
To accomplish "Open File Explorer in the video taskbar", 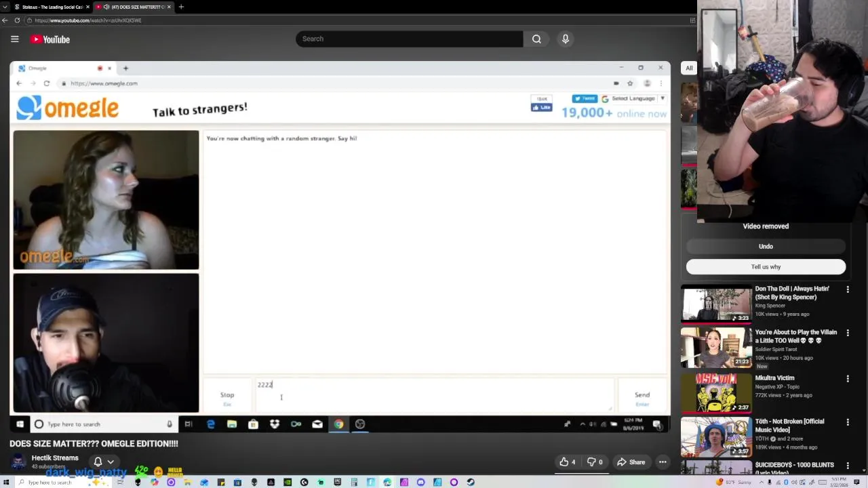I will [x=232, y=424].
